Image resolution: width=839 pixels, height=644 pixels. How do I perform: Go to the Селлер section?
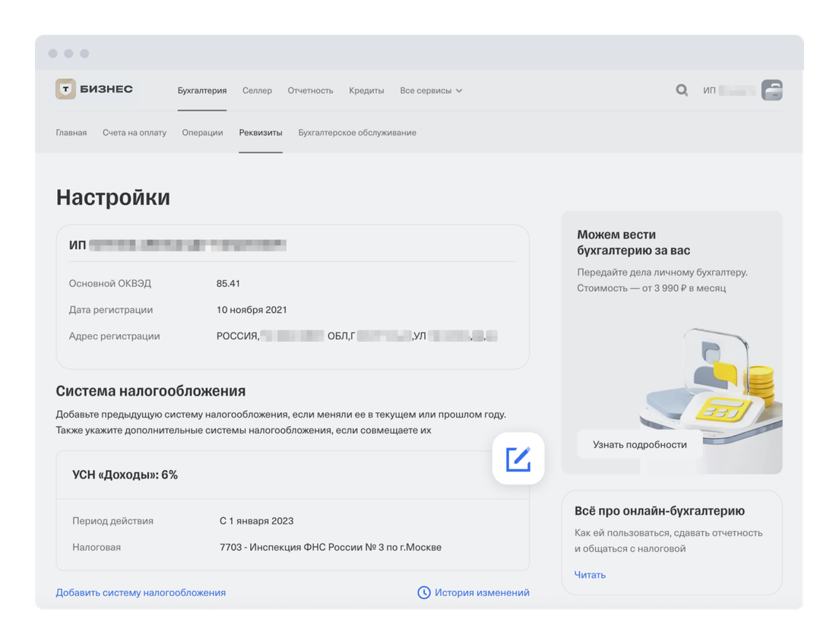click(x=257, y=90)
